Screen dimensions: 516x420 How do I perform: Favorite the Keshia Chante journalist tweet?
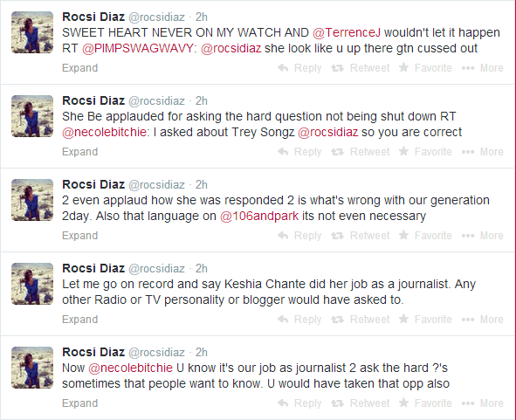(x=425, y=320)
